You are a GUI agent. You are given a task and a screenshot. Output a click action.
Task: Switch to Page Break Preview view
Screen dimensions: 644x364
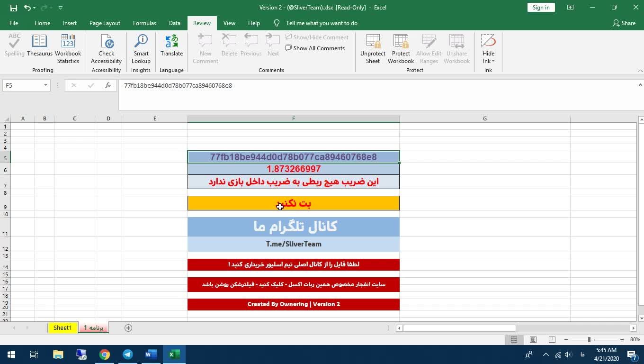click(x=552, y=340)
